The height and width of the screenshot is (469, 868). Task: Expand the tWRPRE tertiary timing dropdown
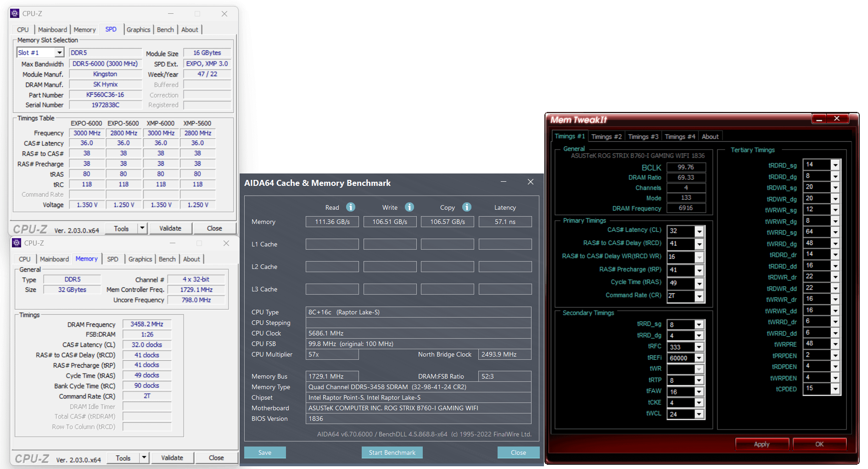[835, 344]
